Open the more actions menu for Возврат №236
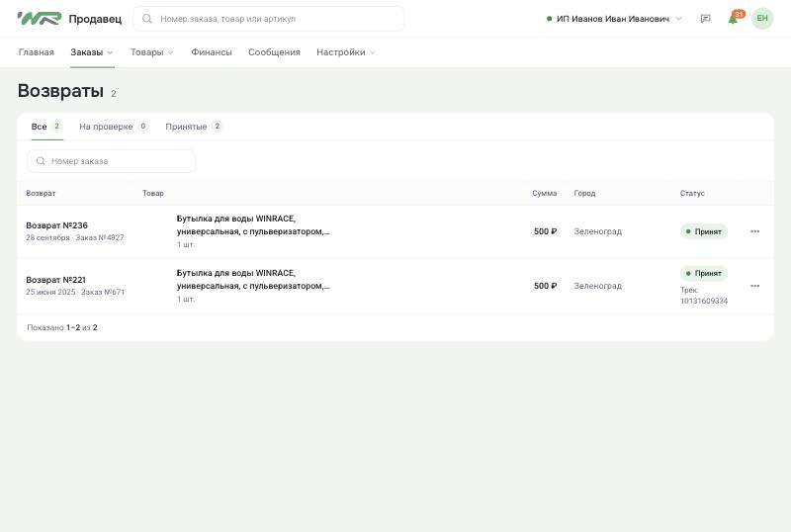The image size is (791, 532). click(x=754, y=231)
